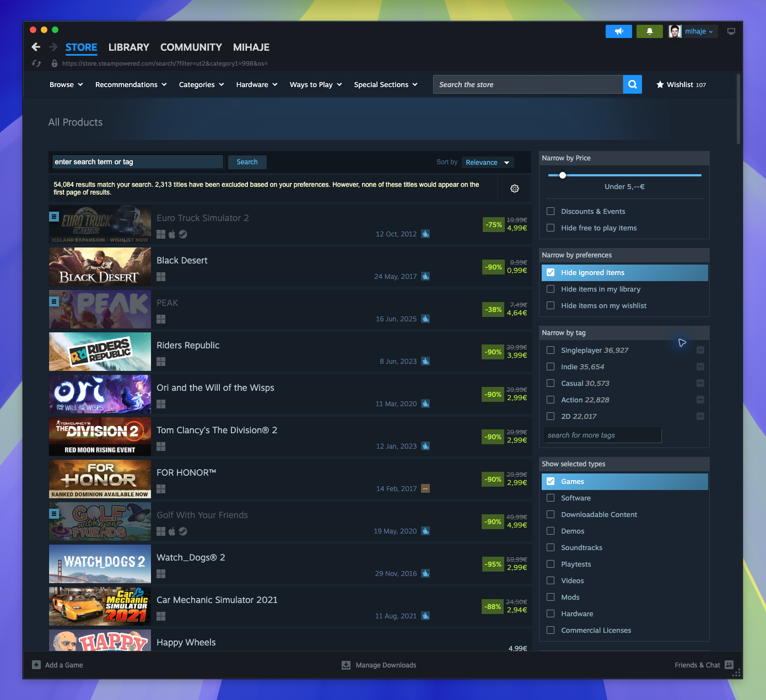The height and width of the screenshot is (700, 766).
Task: Click the Watch_Dogs 2 thumbnail image
Action: coord(100,564)
